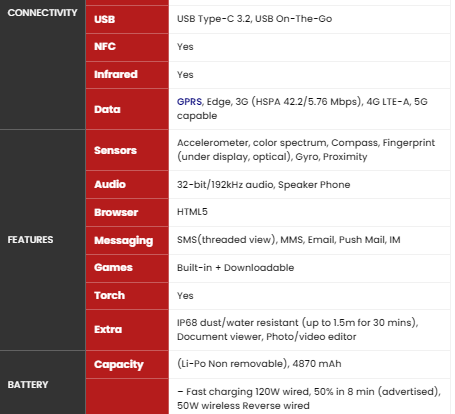This screenshot has height=414, width=455.
Task: Open the GPRS hyperlink
Action: (189, 102)
